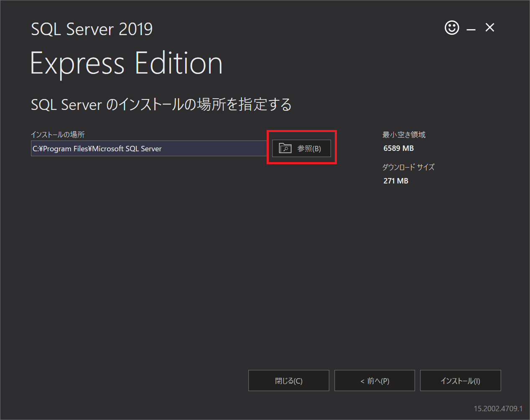
Task: Click the 最小空き領域 label
Action: click(404, 135)
